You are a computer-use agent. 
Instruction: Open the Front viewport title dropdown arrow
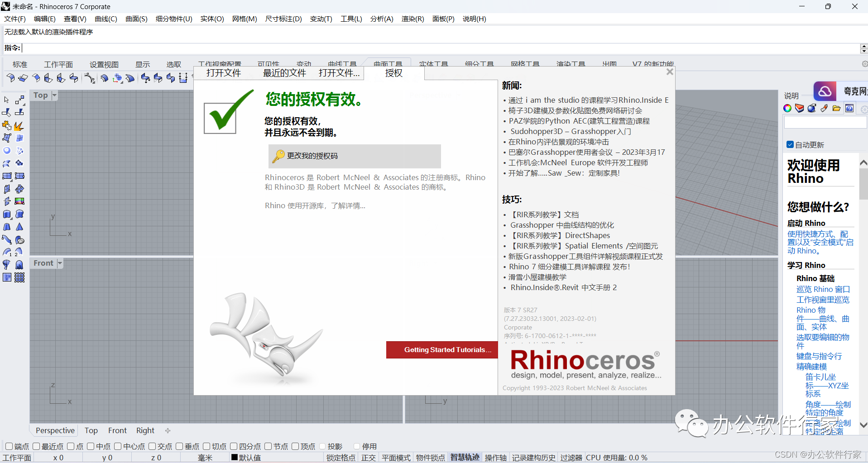click(60, 263)
